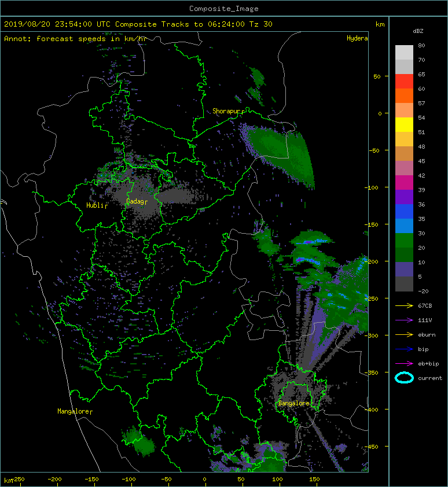Select the -250 tick on vertical km axis

pyautogui.click(x=372, y=298)
